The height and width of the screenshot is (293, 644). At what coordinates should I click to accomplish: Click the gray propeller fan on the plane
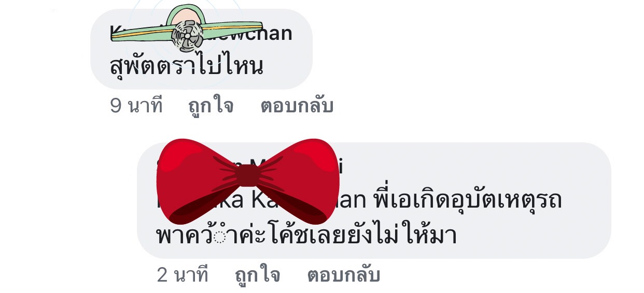(187, 36)
